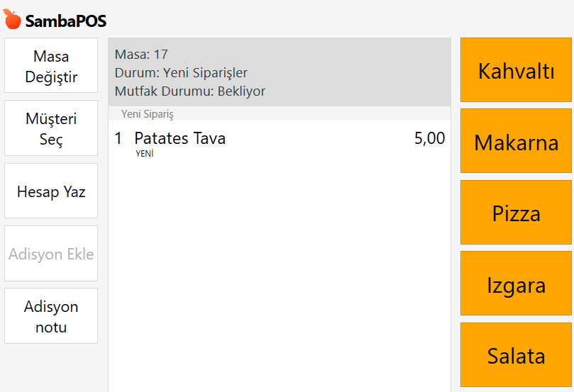Switch to the Izgara category

pos(516,284)
